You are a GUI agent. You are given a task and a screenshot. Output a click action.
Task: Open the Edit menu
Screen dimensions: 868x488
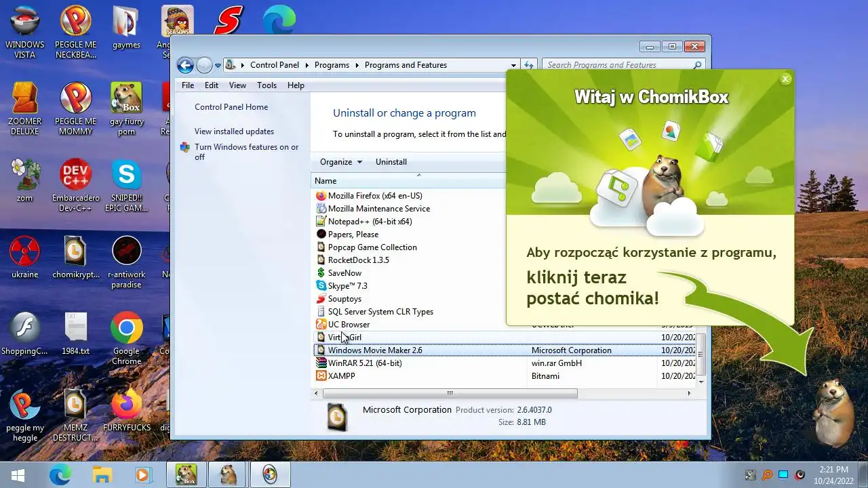pos(212,85)
